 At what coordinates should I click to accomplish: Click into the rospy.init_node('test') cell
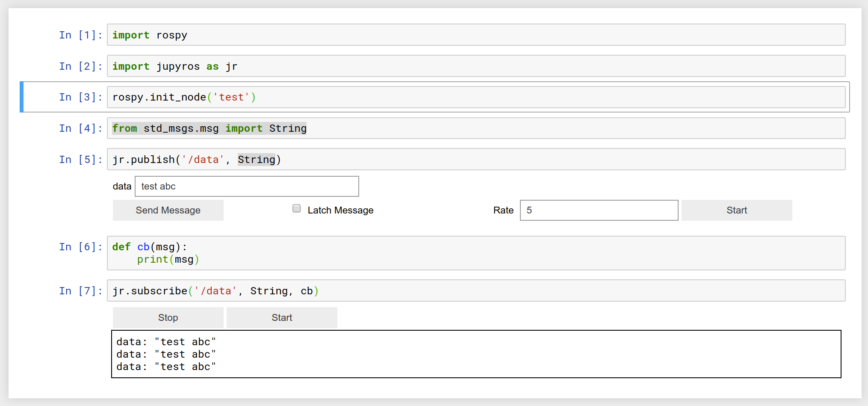point(476,97)
